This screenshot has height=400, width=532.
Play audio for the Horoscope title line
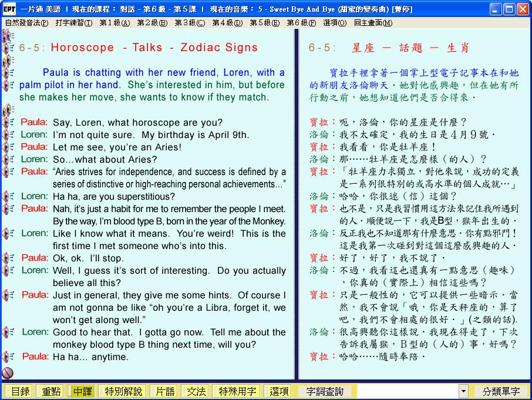(x=8, y=48)
